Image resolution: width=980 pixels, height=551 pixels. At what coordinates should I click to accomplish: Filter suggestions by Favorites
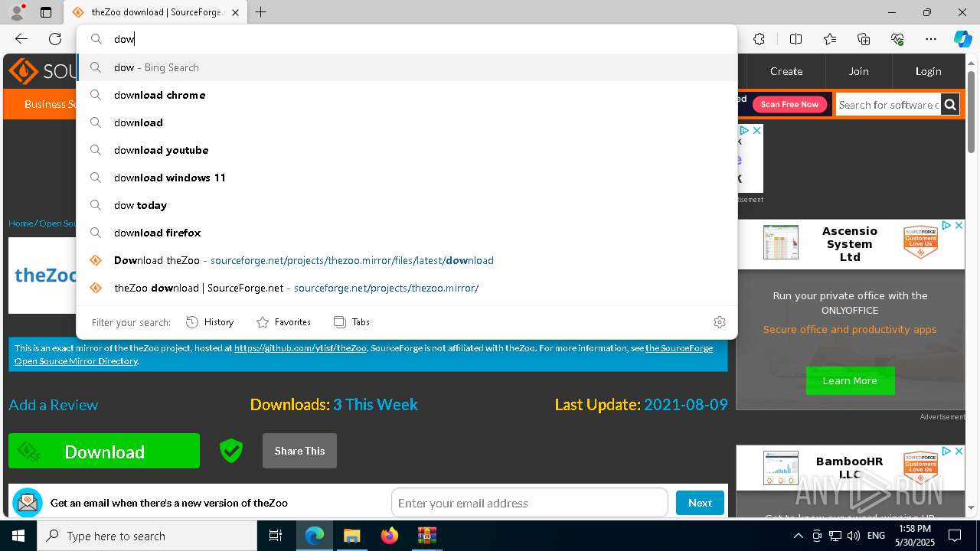tap(283, 322)
